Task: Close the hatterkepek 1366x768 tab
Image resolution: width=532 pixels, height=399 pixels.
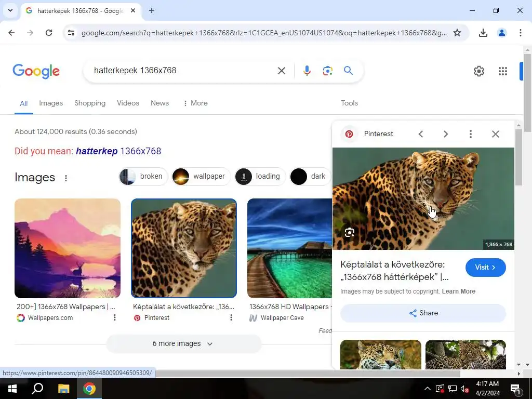Action: [133, 10]
